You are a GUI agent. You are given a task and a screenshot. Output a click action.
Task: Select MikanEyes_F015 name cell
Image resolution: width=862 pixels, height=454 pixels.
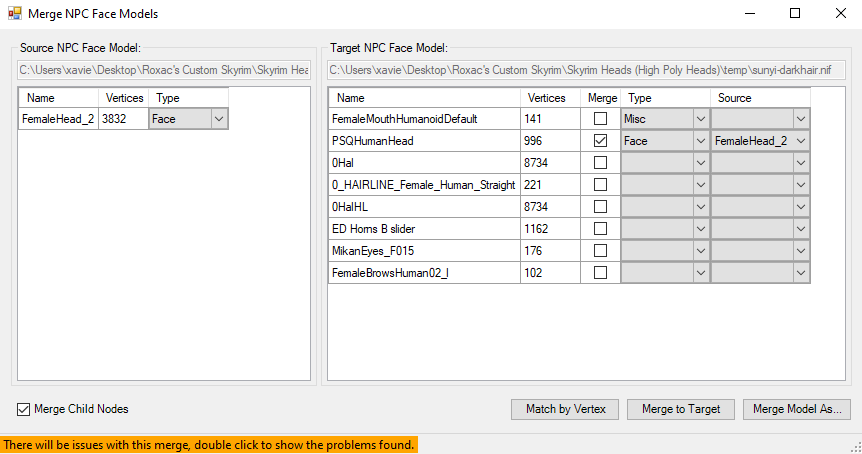pyautogui.click(x=424, y=251)
